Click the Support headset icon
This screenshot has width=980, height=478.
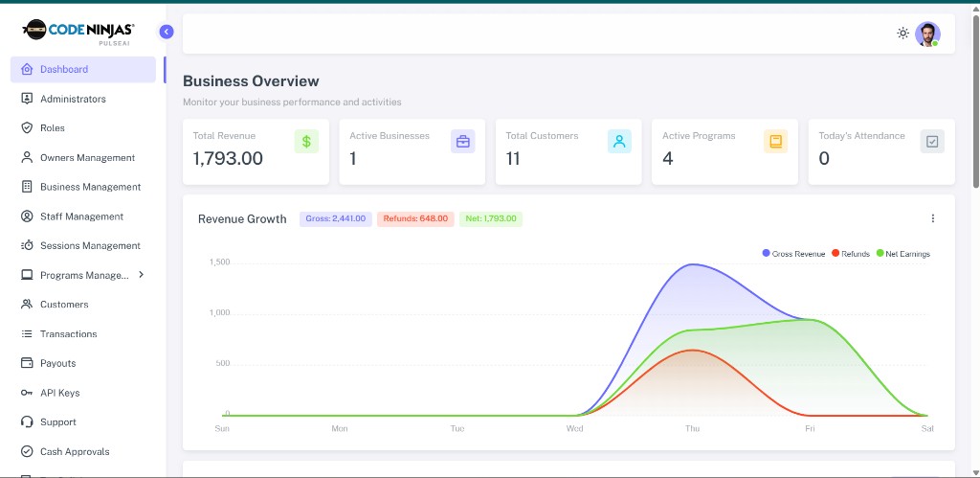tap(26, 422)
